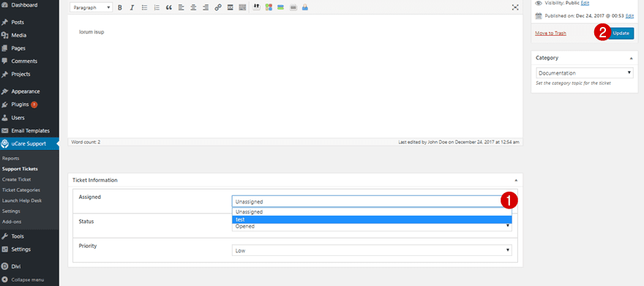Insert Read More tag
Image resolution: width=644 pixels, height=286 pixels.
(231, 7)
